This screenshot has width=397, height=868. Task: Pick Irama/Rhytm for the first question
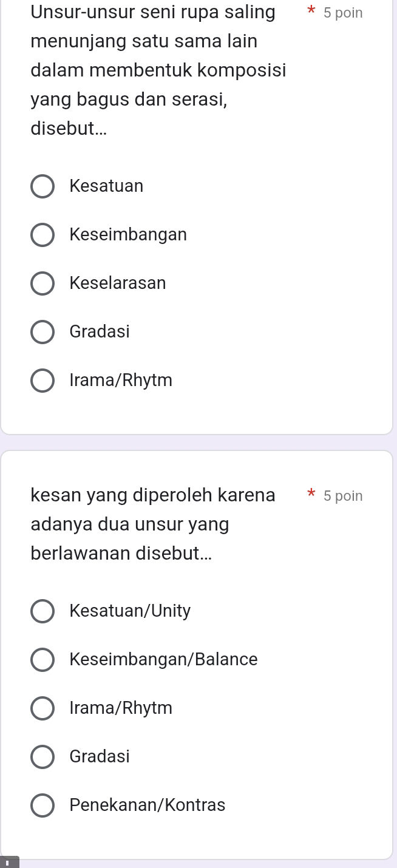(42, 381)
